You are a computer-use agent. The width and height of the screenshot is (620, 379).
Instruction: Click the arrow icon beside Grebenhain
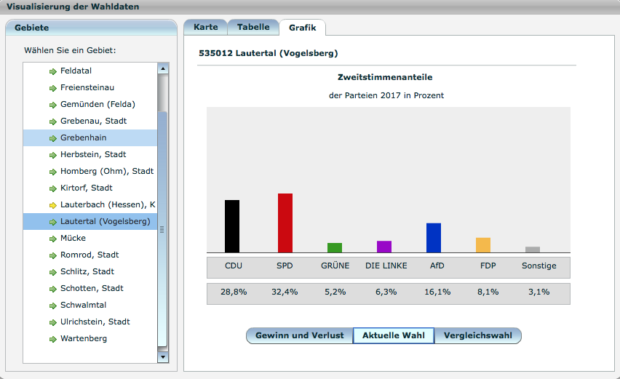[53, 138]
